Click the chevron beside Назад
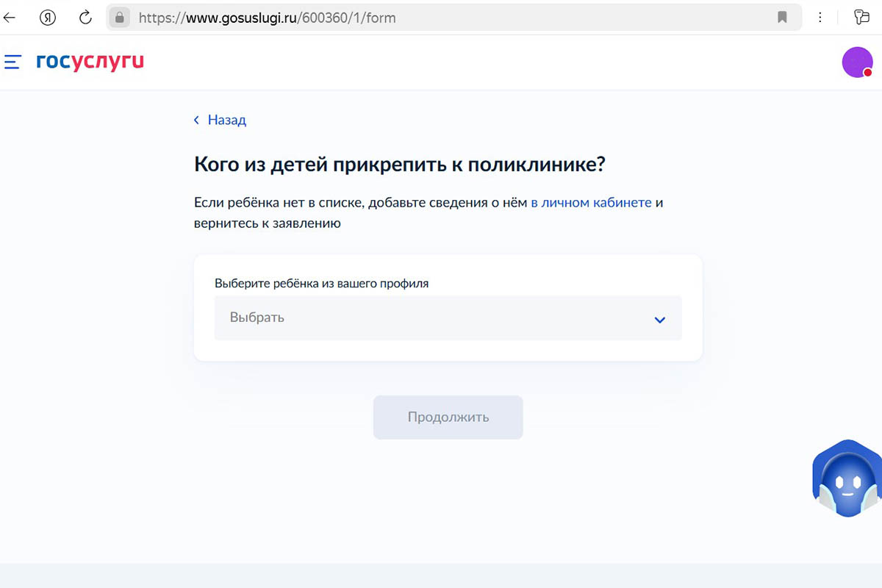 [x=196, y=119]
